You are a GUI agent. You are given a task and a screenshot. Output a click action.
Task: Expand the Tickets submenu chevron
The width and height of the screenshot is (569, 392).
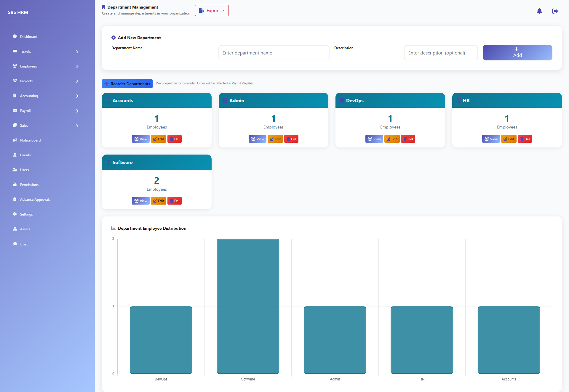click(x=77, y=52)
